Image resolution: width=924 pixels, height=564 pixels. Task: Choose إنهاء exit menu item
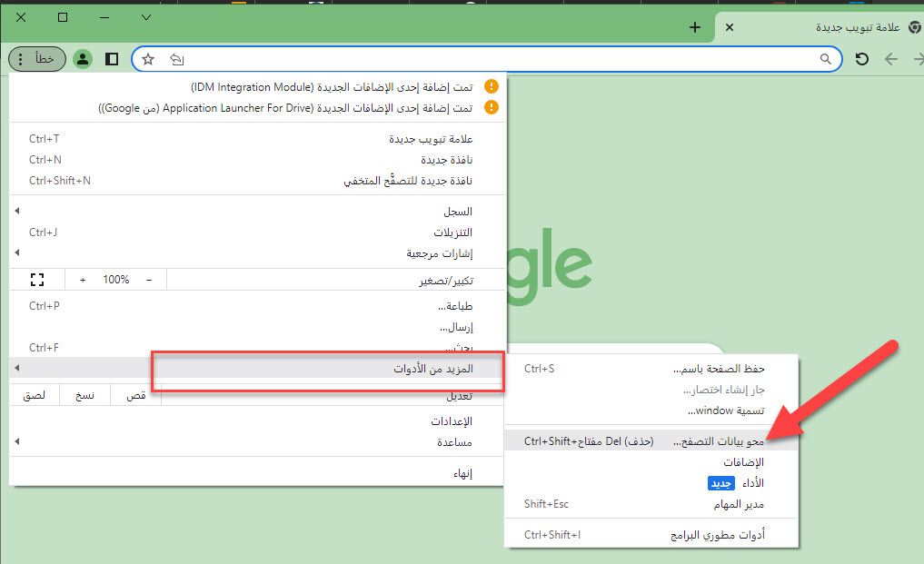(x=257, y=473)
